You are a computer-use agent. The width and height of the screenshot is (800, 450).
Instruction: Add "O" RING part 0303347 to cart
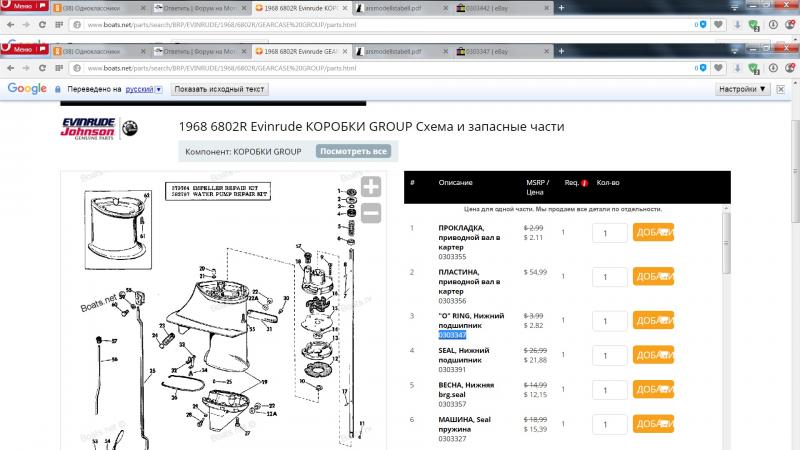653,320
